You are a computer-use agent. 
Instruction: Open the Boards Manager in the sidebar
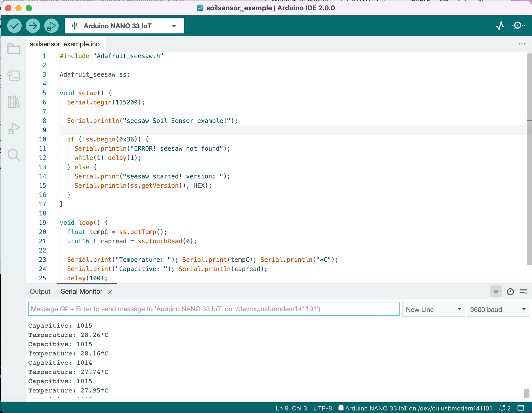(14, 76)
